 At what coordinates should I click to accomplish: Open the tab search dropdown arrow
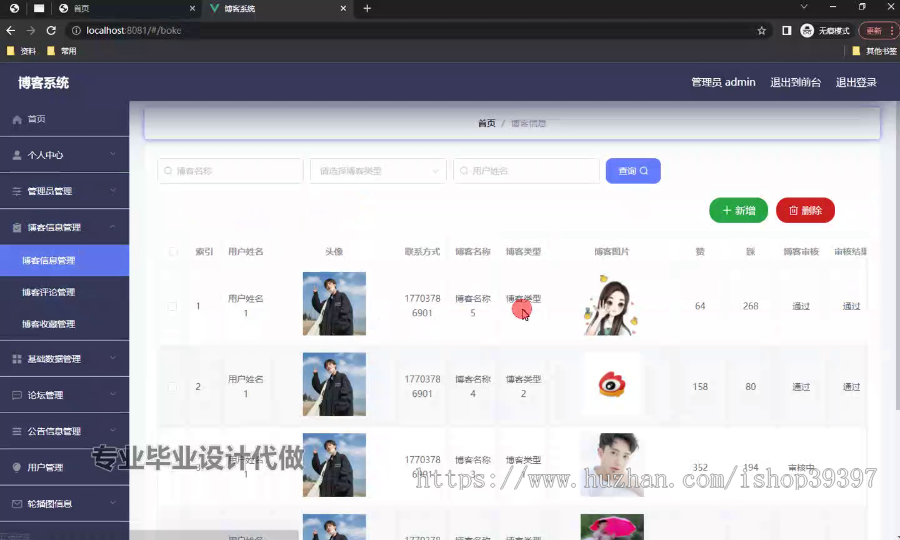(804, 7)
